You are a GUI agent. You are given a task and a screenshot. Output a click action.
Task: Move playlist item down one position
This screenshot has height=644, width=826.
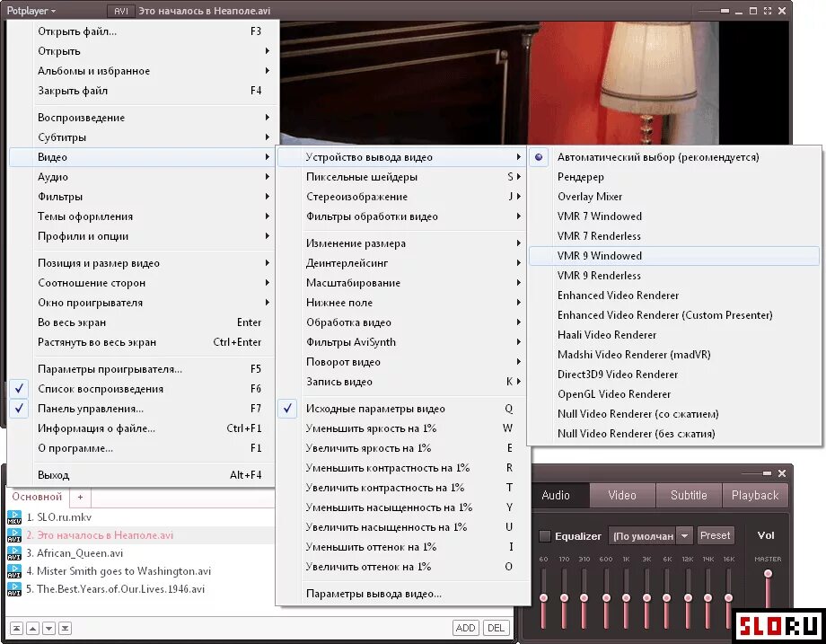[x=49, y=628]
